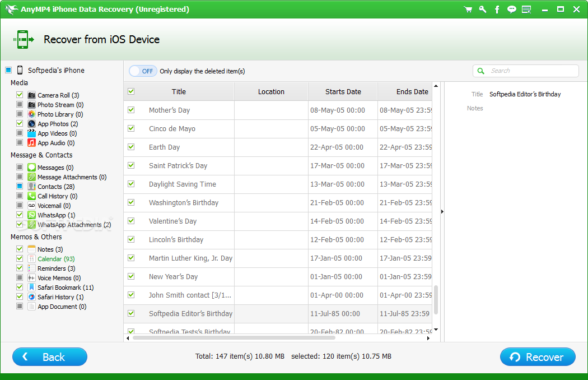Viewport: 588px width, 380px height.
Task: Click the Recover button
Action: (538, 356)
